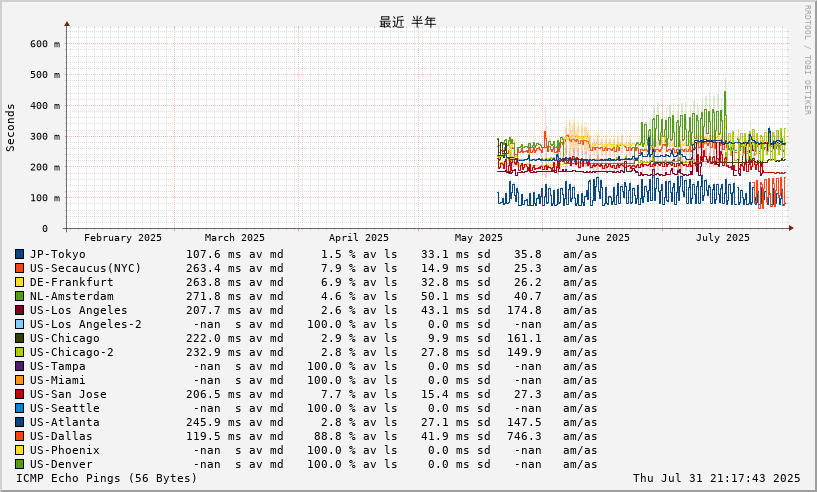Click the US-Chicago legend color swatch
Image resolution: width=817 pixels, height=492 pixels.
19,338
